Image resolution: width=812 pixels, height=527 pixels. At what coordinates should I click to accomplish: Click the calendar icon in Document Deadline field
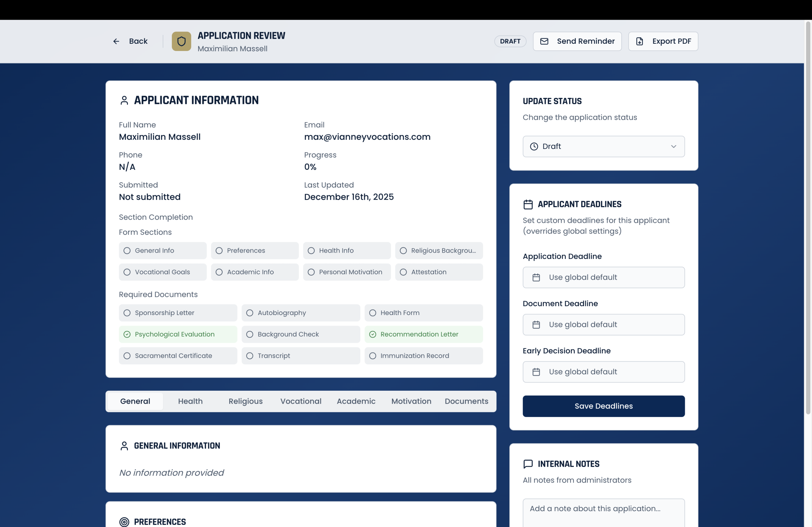pyautogui.click(x=536, y=325)
